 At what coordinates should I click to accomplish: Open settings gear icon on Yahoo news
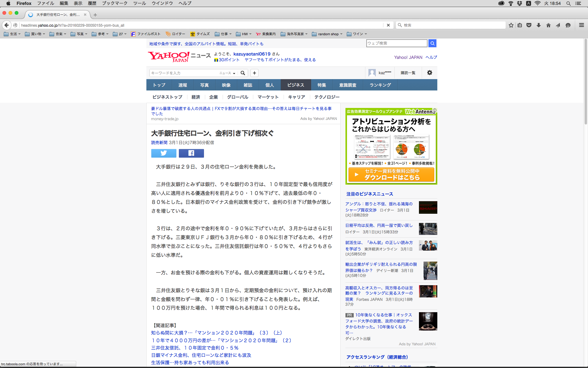point(429,73)
